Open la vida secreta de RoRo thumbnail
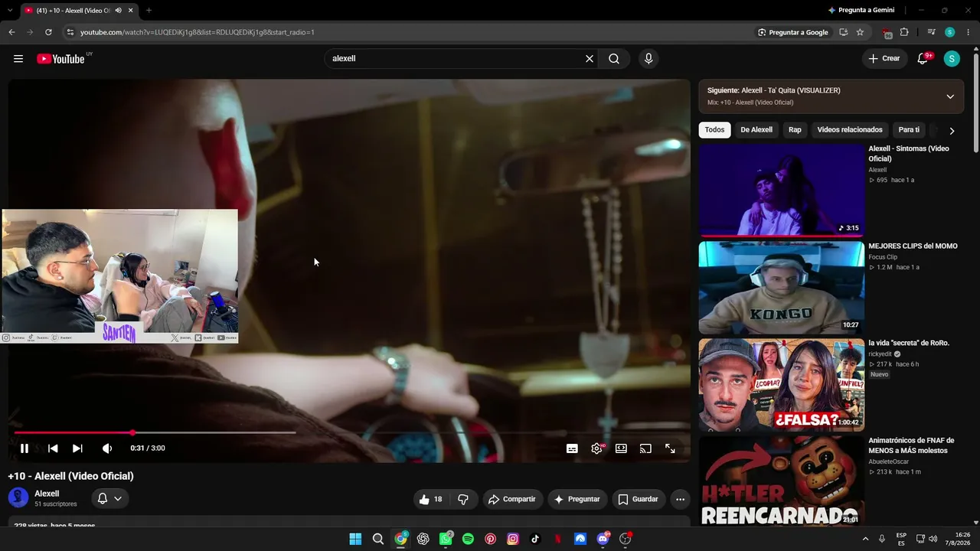This screenshot has width=980, height=551. coord(782,385)
